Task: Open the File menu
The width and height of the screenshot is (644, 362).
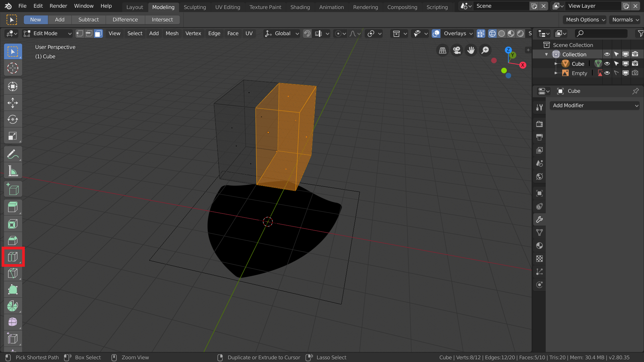Action: [x=22, y=6]
